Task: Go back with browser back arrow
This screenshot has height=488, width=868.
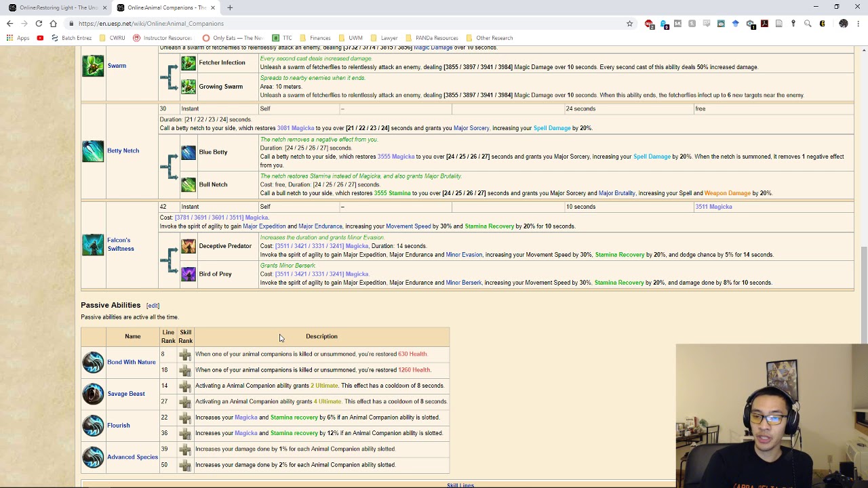Action: coord(9,24)
